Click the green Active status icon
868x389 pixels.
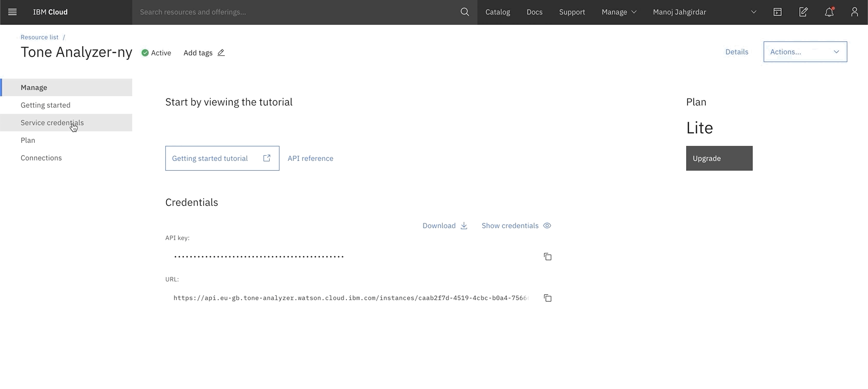pos(145,53)
